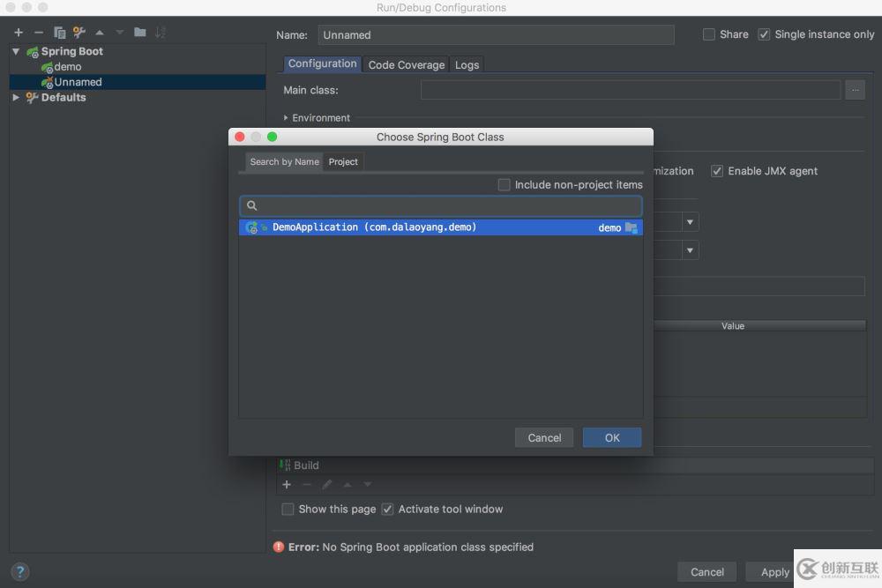Click the Build before-launch task row
Image resolution: width=882 pixels, height=588 pixels.
575,465
